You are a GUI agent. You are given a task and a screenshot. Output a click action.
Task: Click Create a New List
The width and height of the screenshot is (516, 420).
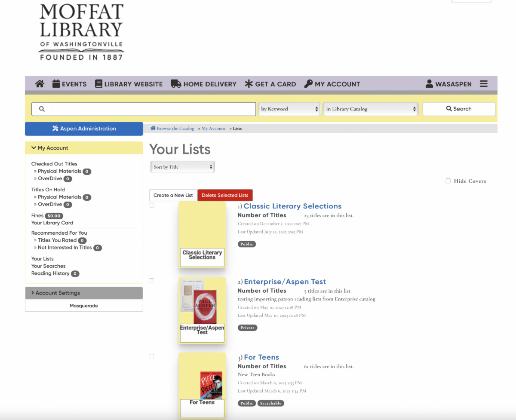[x=173, y=195]
